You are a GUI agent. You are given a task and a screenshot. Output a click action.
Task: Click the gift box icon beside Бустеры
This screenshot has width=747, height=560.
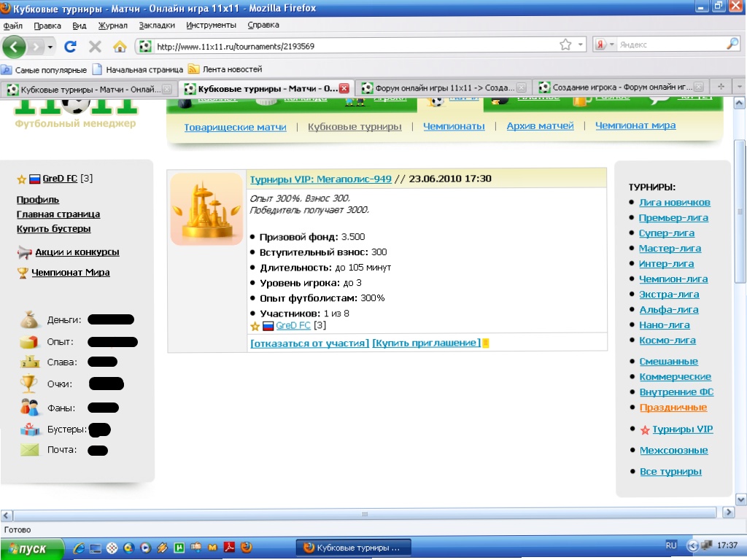coord(29,429)
